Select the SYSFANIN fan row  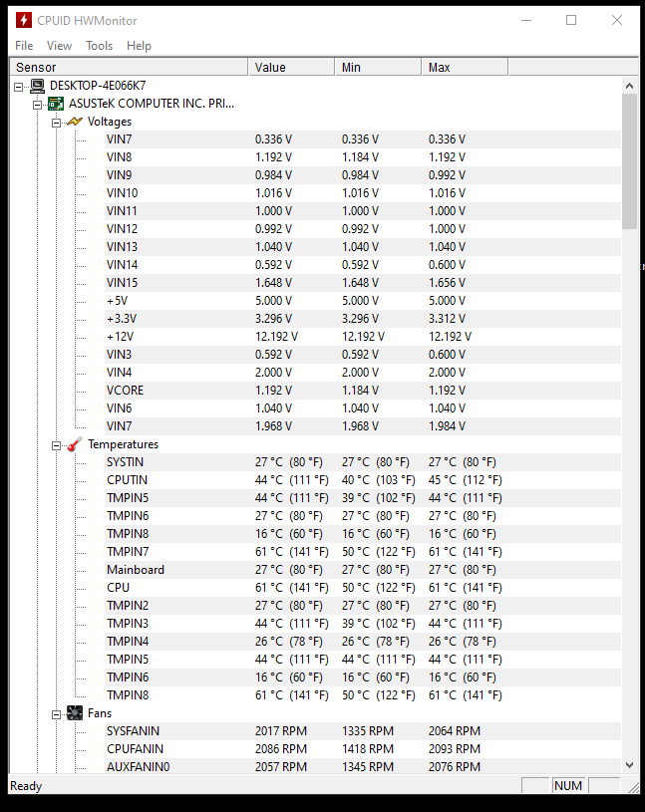pyautogui.click(x=362, y=731)
